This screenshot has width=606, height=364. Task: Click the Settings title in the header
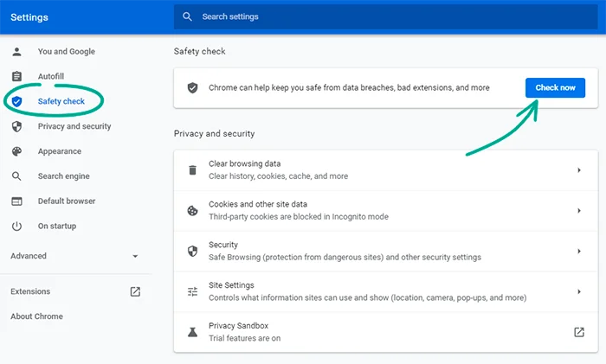click(29, 17)
